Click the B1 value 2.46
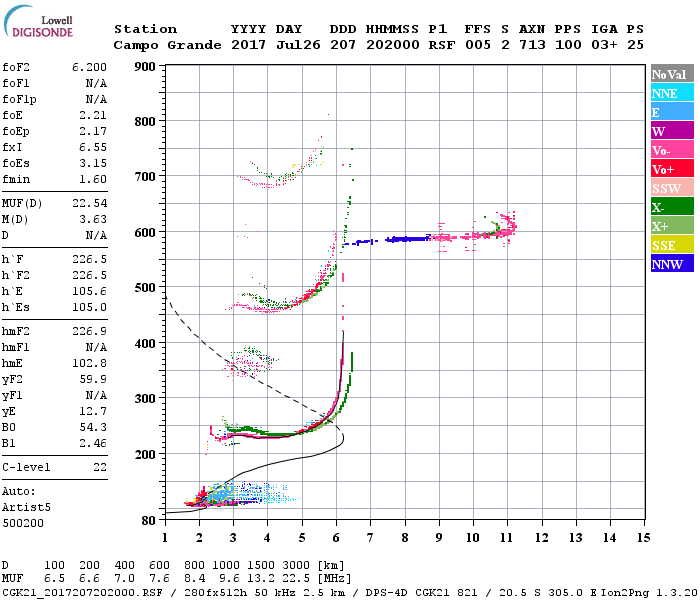The image size is (700, 600). [93, 443]
